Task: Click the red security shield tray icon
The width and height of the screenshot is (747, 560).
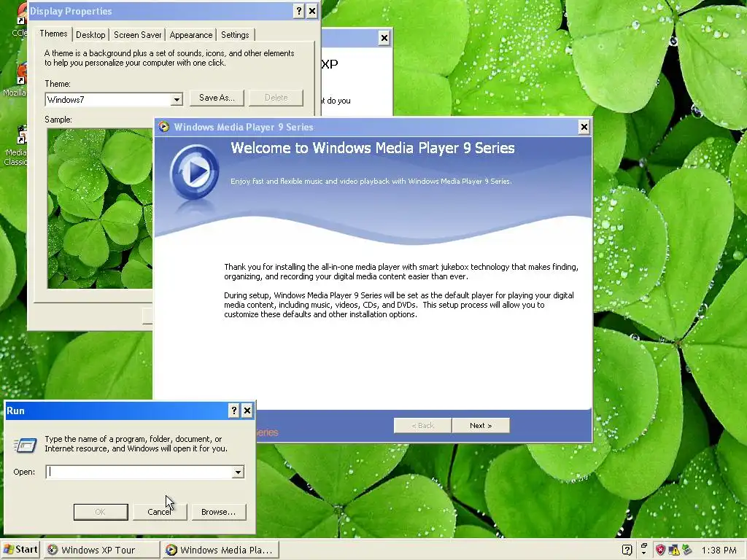Action: tap(659, 550)
